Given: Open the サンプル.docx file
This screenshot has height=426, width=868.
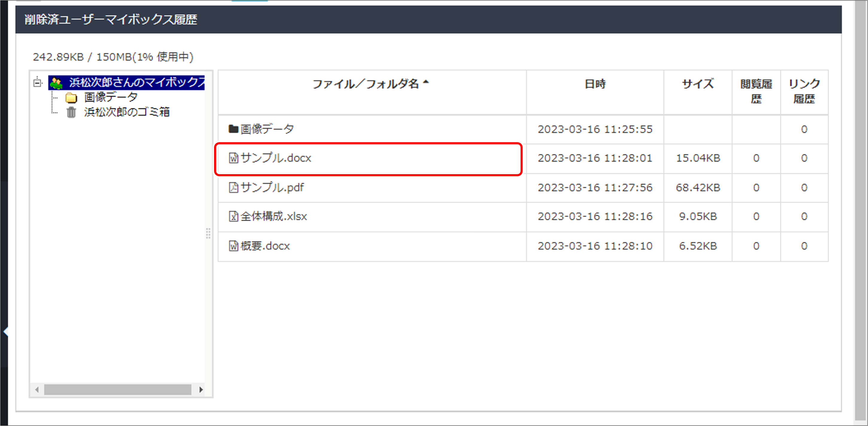Looking at the screenshot, I should 276,158.
